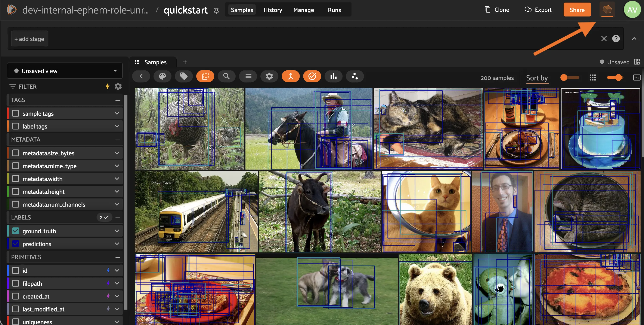
Task: Click the orange merge arrows toolbar icon
Action: pos(291,76)
